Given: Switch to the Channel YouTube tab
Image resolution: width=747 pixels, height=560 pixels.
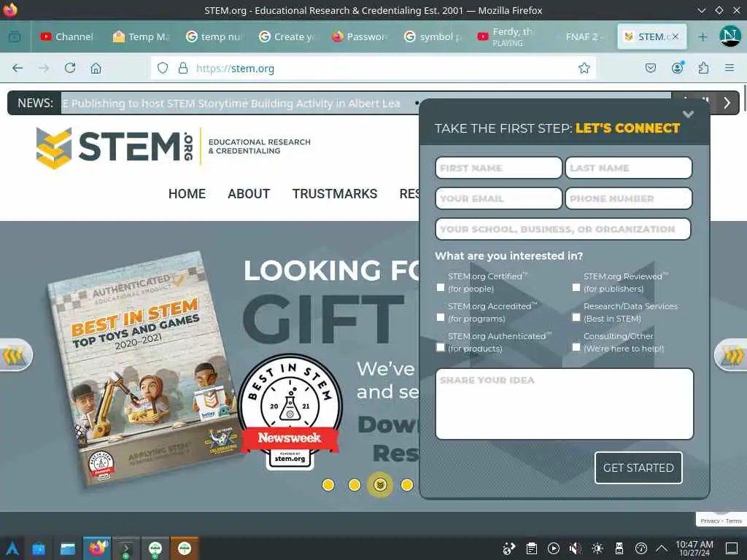Looking at the screenshot, I should (66, 36).
